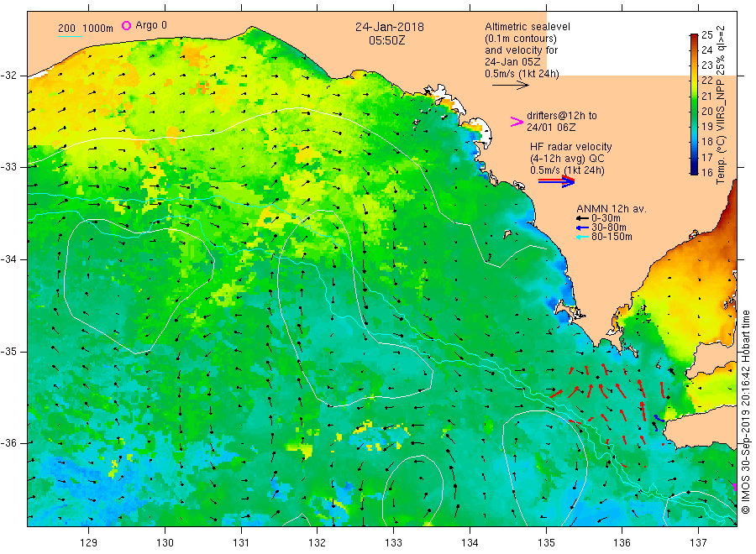Click the '16' colorbar tick label
The width and height of the screenshot is (756, 554).
[x=706, y=172]
